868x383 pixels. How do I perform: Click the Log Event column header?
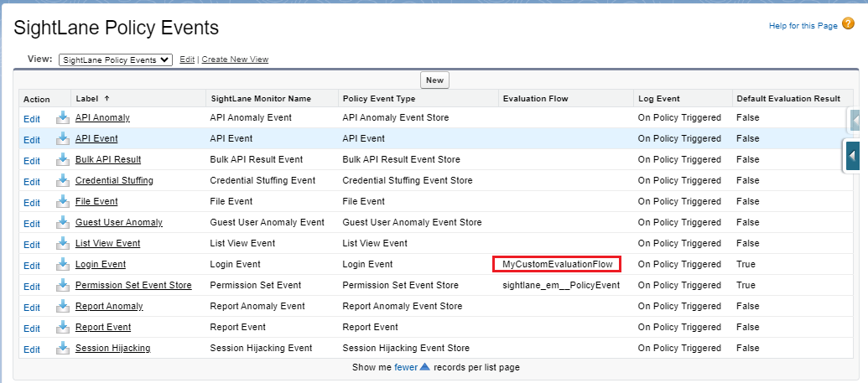coord(658,99)
